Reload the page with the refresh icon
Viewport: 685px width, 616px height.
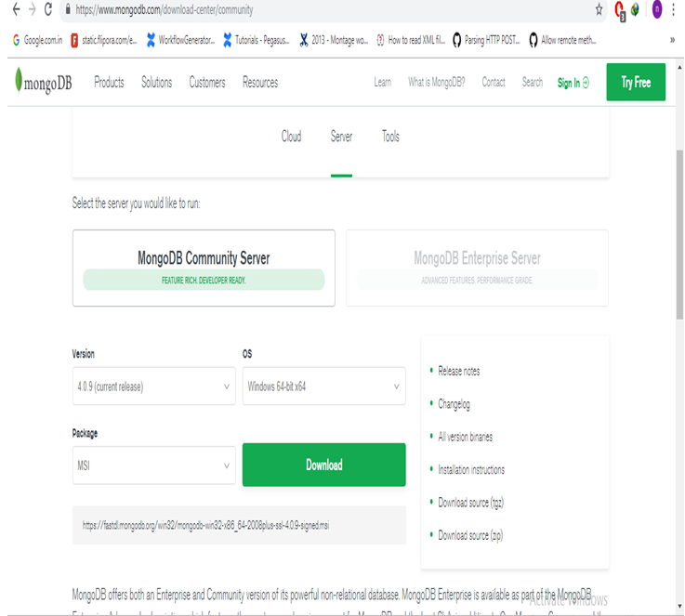tap(48, 9)
